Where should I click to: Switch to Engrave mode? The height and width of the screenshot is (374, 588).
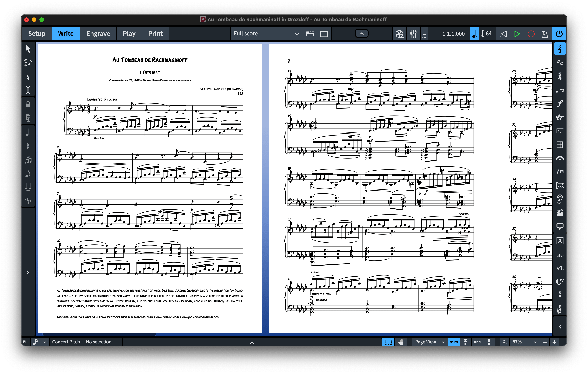click(98, 34)
